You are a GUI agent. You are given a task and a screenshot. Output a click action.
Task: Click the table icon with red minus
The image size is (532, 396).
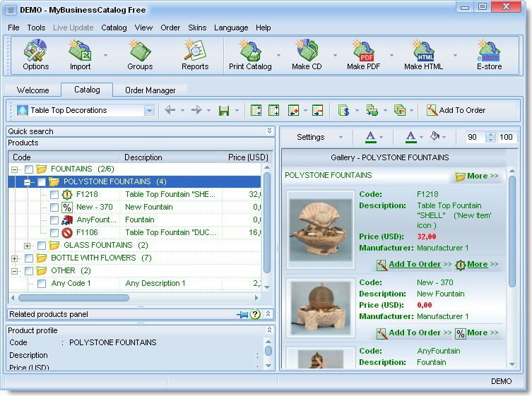(317, 110)
